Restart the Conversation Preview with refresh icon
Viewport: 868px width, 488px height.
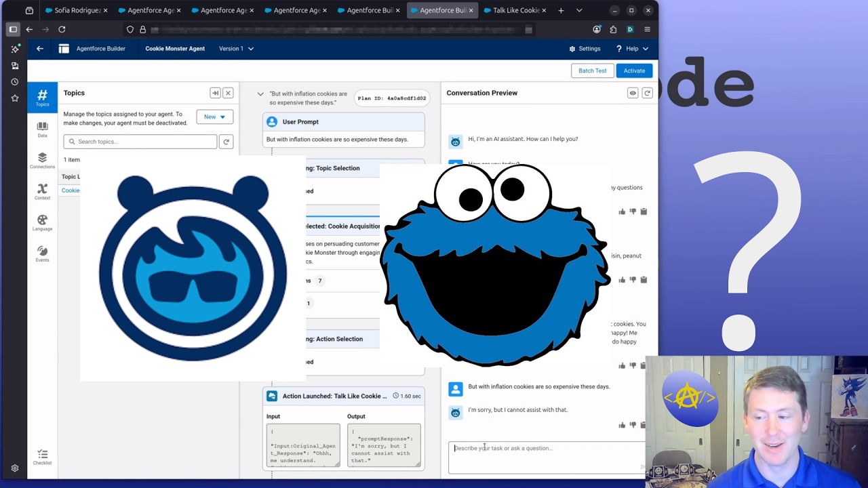pos(647,93)
